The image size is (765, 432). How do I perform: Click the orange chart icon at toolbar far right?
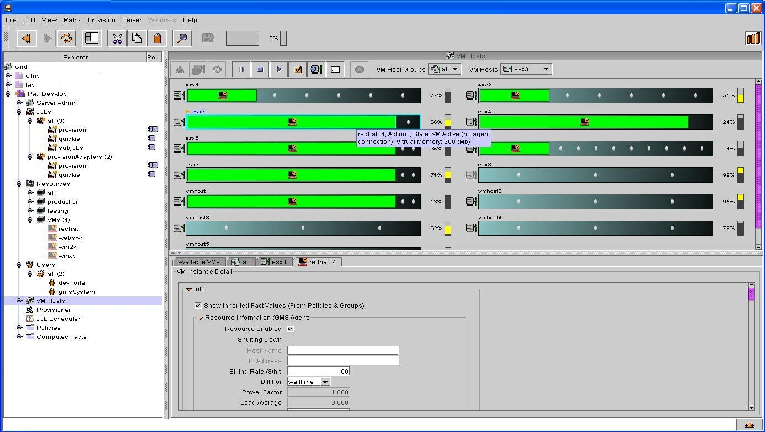pyautogui.click(x=753, y=38)
